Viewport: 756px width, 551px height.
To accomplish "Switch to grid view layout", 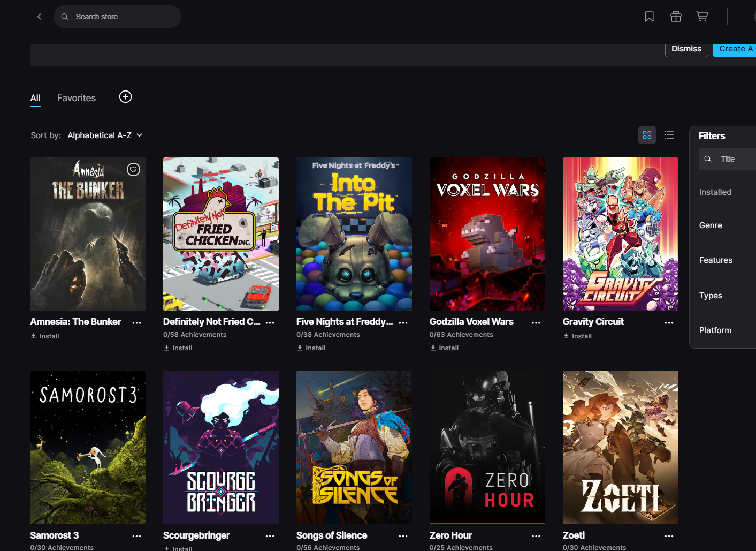I will [x=647, y=135].
